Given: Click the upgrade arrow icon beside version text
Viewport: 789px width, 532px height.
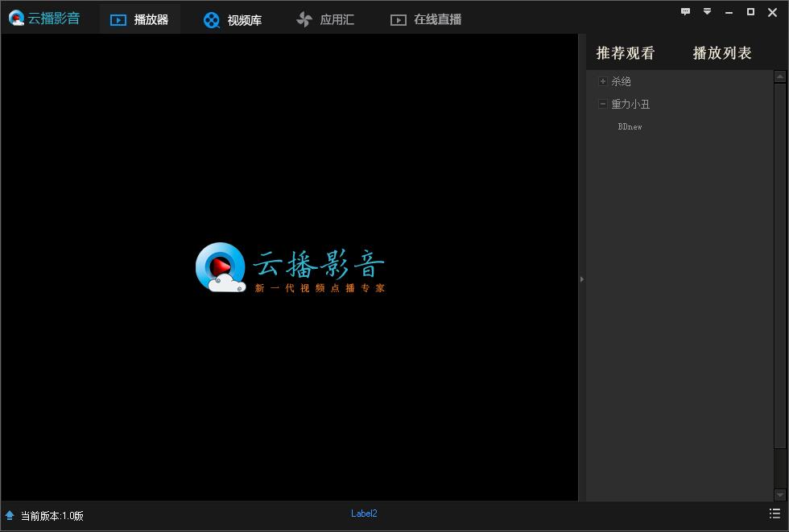Looking at the screenshot, I should (10, 515).
